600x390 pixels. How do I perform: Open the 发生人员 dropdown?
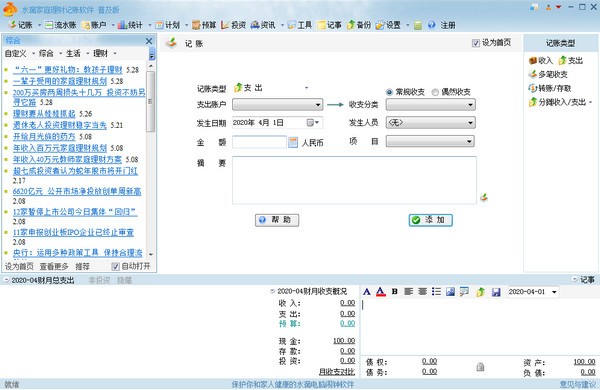pyautogui.click(x=430, y=122)
